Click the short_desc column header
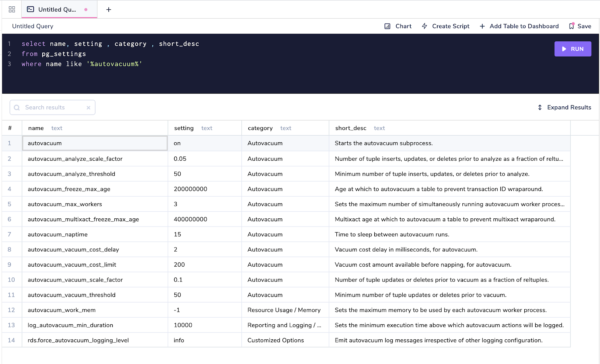Screen dimensions: 600x364 351,128
